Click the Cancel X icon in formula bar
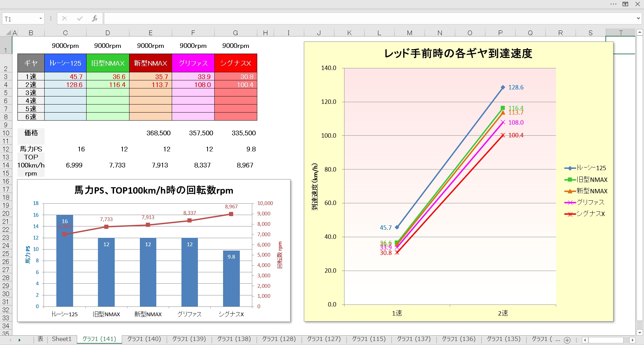Screen dimensions: 644x345 pos(65,18)
